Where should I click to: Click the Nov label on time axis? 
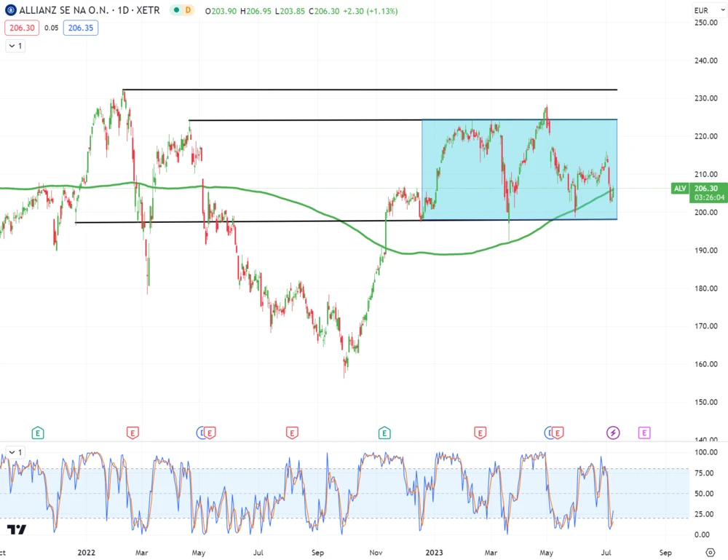376,553
